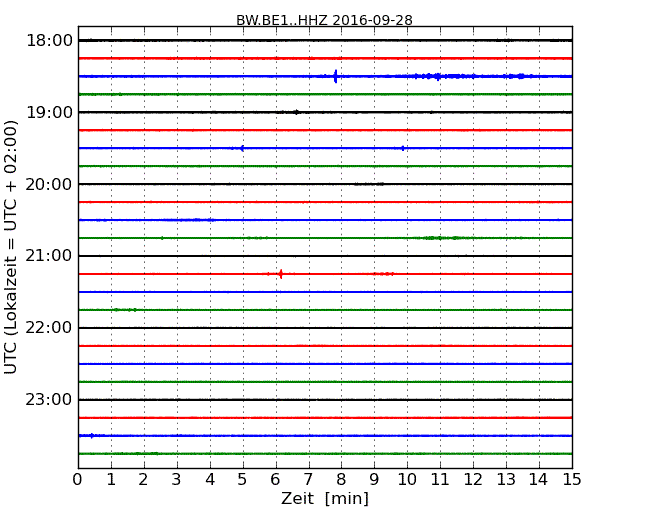This screenshot has height=520, width=650.
Task: Click x-axis tick label 10
Action: click(x=407, y=480)
